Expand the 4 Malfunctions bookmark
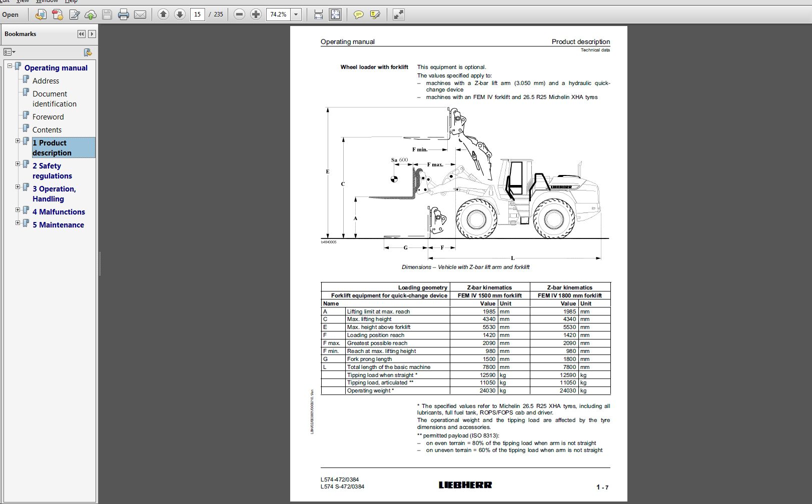This screenshot has width=812, height=504. [18, 210]
